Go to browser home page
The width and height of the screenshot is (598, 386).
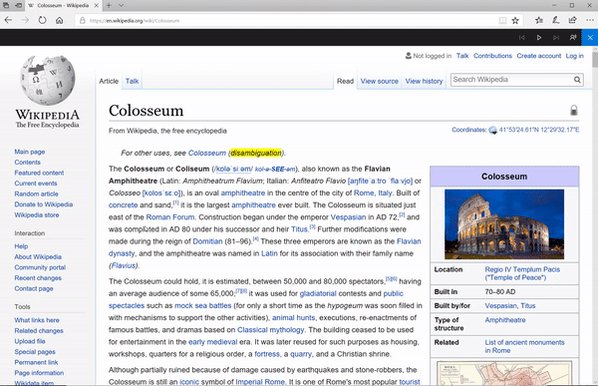(x=59, y=20)
